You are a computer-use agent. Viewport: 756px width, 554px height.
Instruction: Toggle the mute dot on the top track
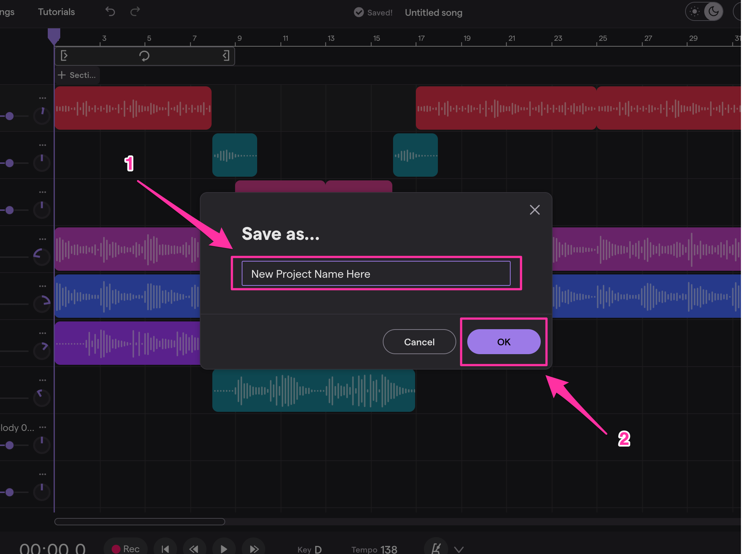coord(9,116)
